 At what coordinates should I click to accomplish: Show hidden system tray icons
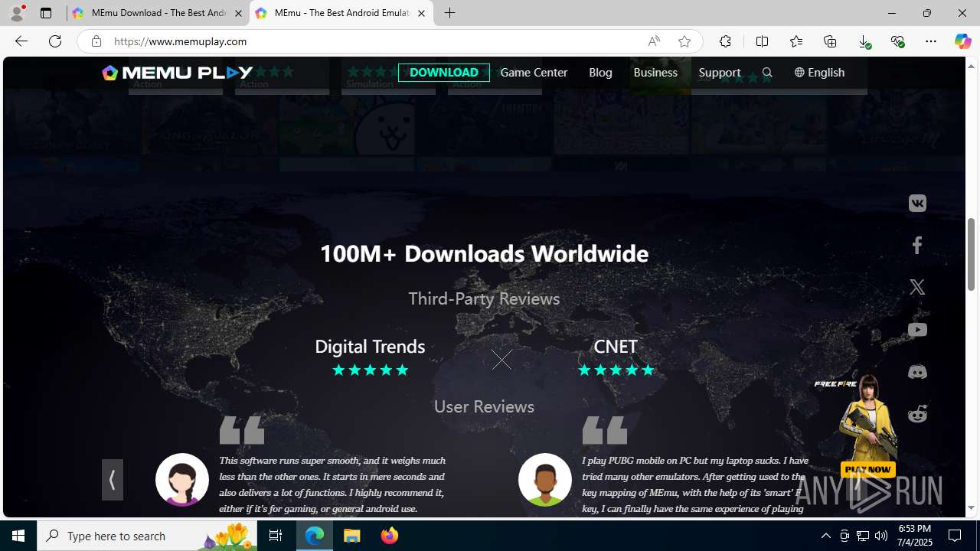(825, 536)
